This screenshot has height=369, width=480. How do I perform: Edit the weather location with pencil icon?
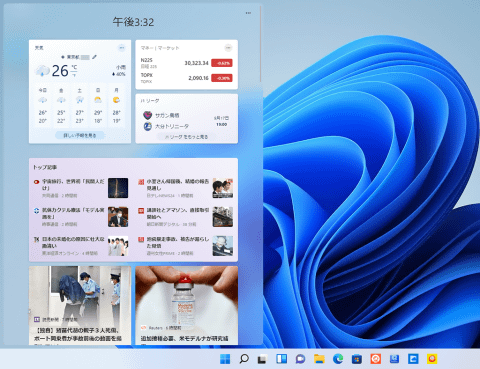click(x=94, y=57)
